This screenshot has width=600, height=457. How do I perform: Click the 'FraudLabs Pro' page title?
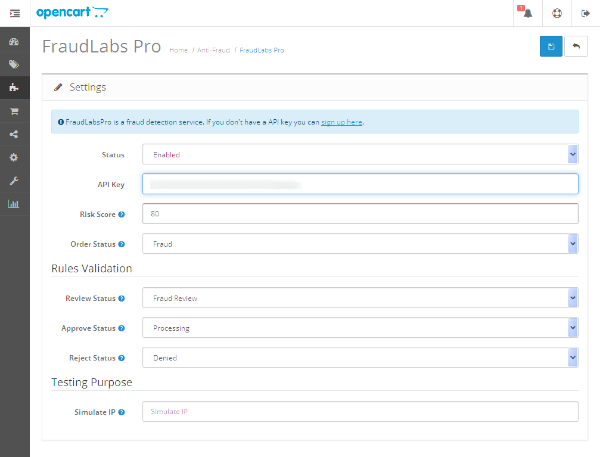coord(101,46)
